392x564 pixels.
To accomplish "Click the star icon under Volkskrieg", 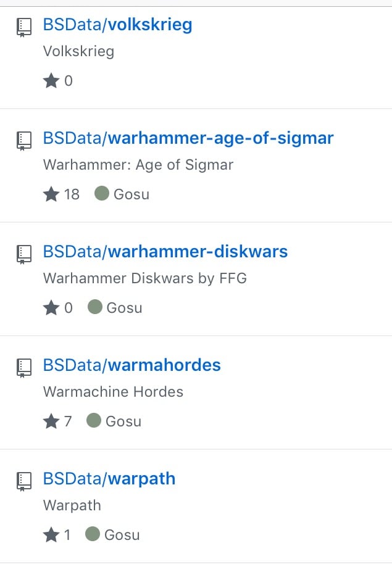I will click(51, 81).
